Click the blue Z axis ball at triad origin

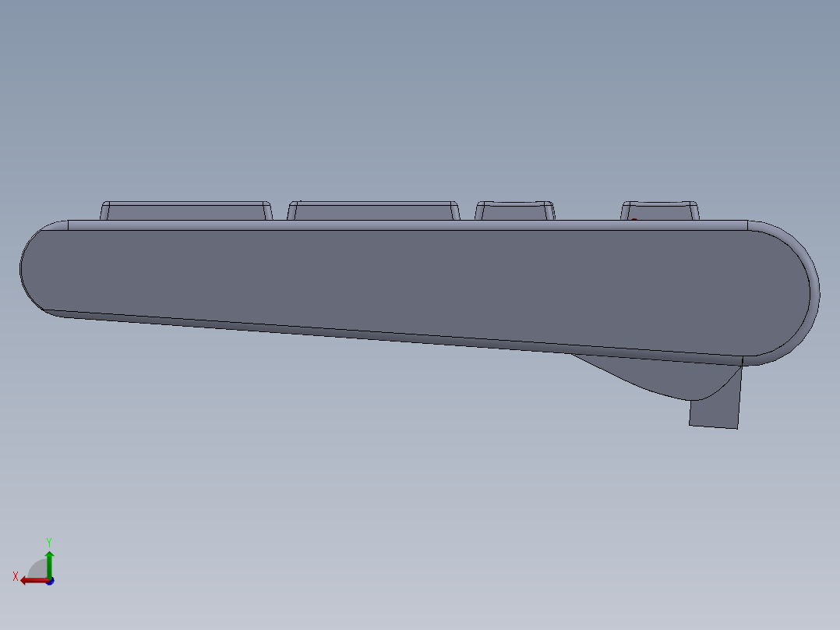[51, 581]
